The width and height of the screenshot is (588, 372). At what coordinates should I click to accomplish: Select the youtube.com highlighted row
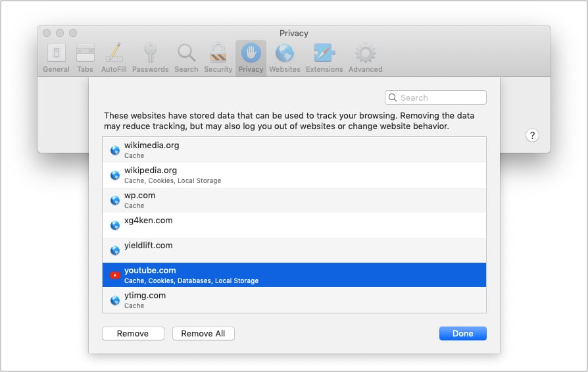pos(295,275)
